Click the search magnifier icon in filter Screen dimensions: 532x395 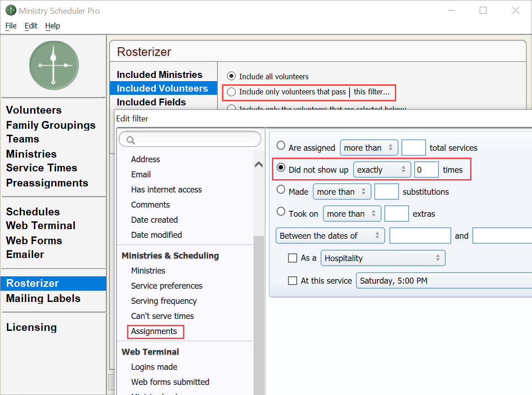pos(130,140)
